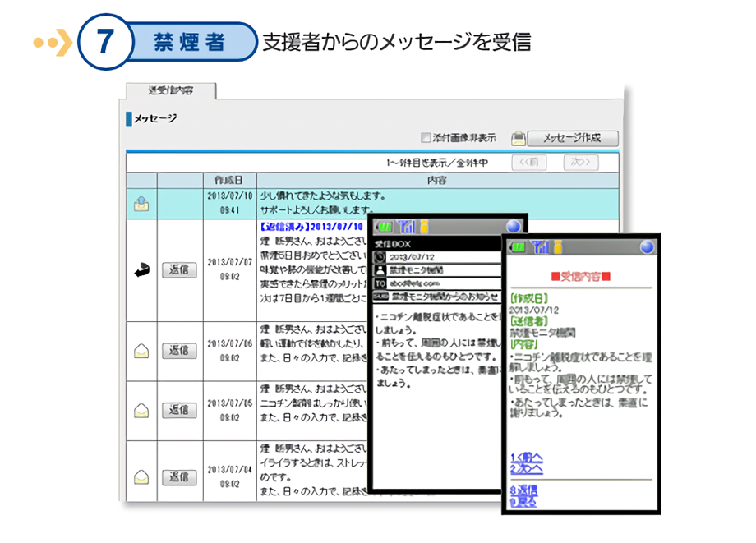Click the envelope icon in the 2013/07/06 row
The width and height of the screenshot is (756, 543).
click(141, 351)
